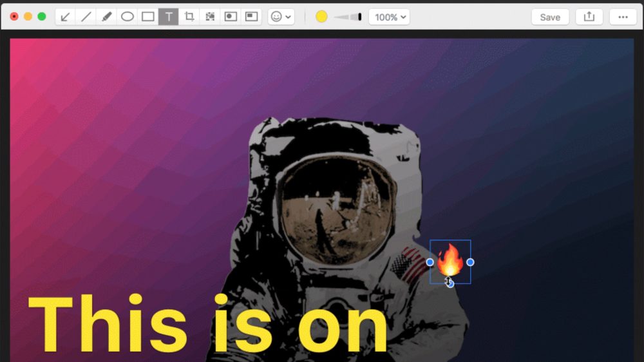Click the stroke thickness slider
Viewport: 644px width, 362px height.
tap(348, 17)
